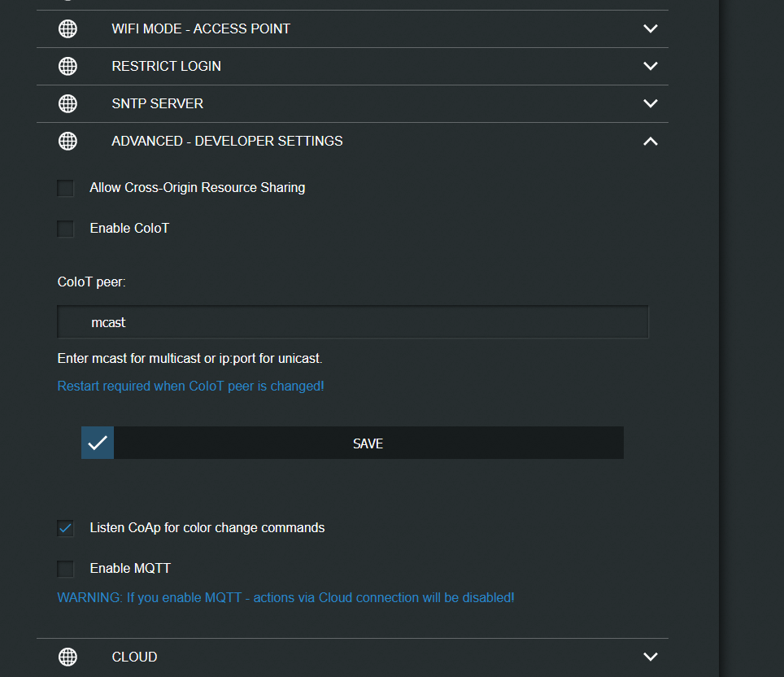Turn on the Enable MQTT checkbox
The width and height of the screenshot is (784, 677).
[x=66, y=569]
